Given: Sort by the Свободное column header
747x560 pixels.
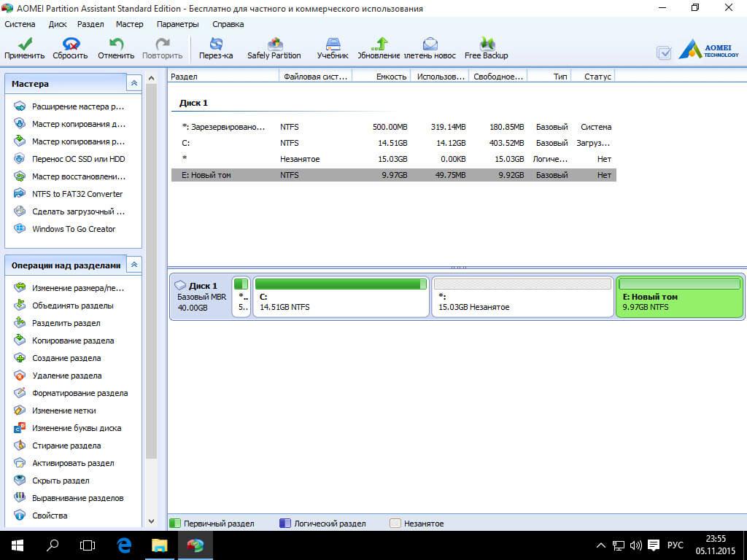Looking at the screenshot, I should 498,76.
